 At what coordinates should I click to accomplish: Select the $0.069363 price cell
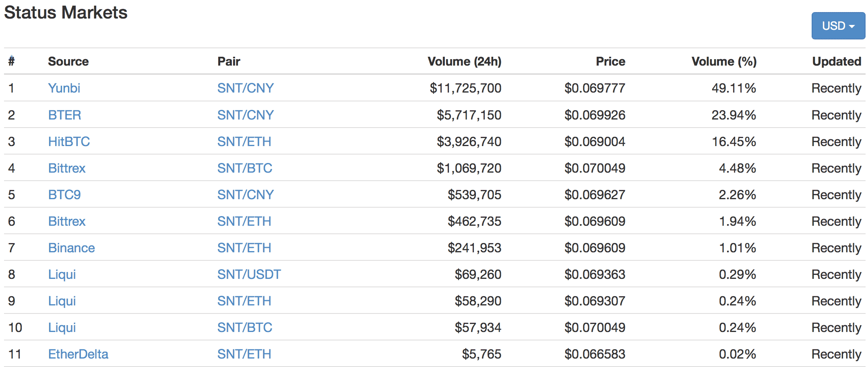[x=595, y=274]
